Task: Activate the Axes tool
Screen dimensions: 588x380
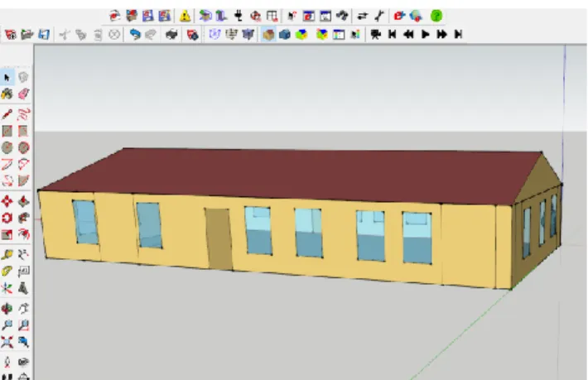Action: pos(7,288)
